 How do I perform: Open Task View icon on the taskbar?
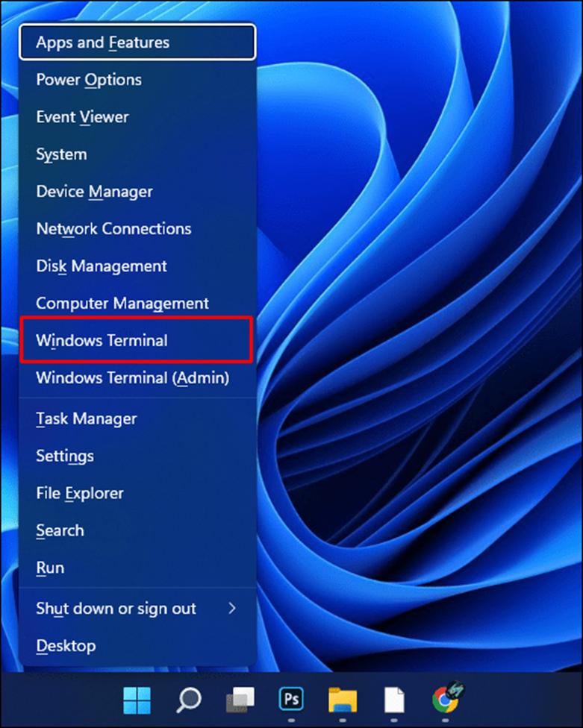(x=240, y=700)
